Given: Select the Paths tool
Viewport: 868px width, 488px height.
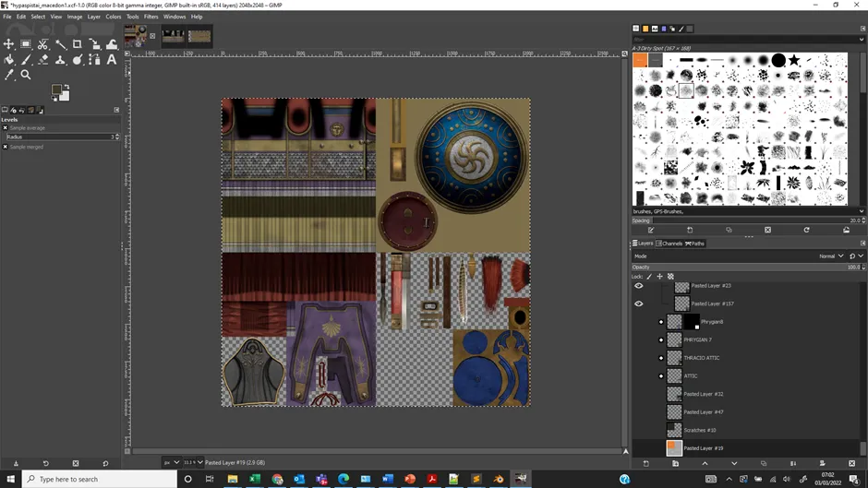Looking at the screenshot, I should (x=95, y=59).
